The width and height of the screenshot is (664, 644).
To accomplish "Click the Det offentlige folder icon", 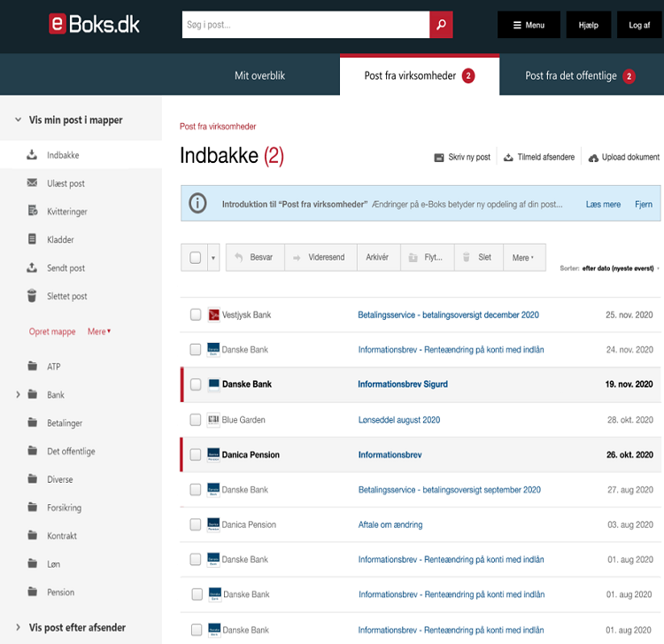I will coord(32,450).
